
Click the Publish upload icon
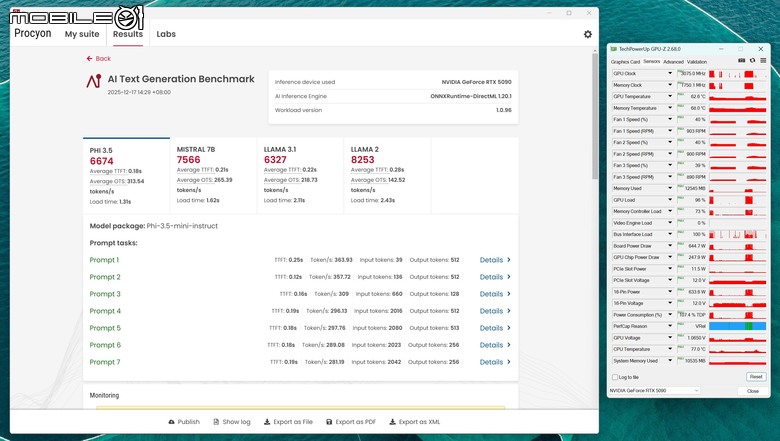click(x=172, y=422)
